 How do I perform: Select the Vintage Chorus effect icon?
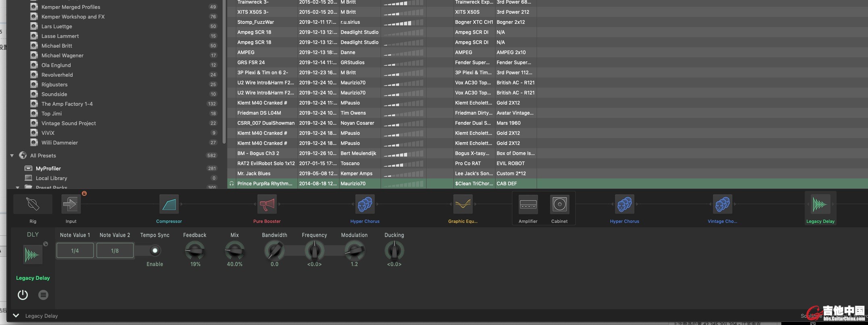tap(722, 204)
